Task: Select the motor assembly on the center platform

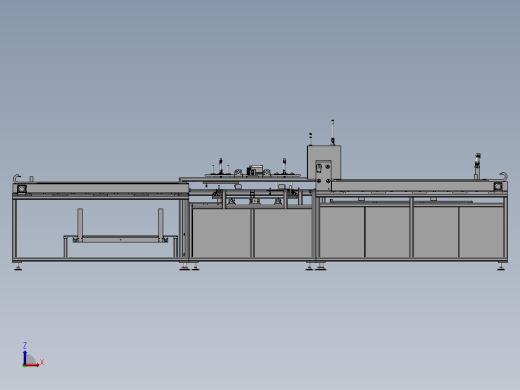Action: (255, 170)
